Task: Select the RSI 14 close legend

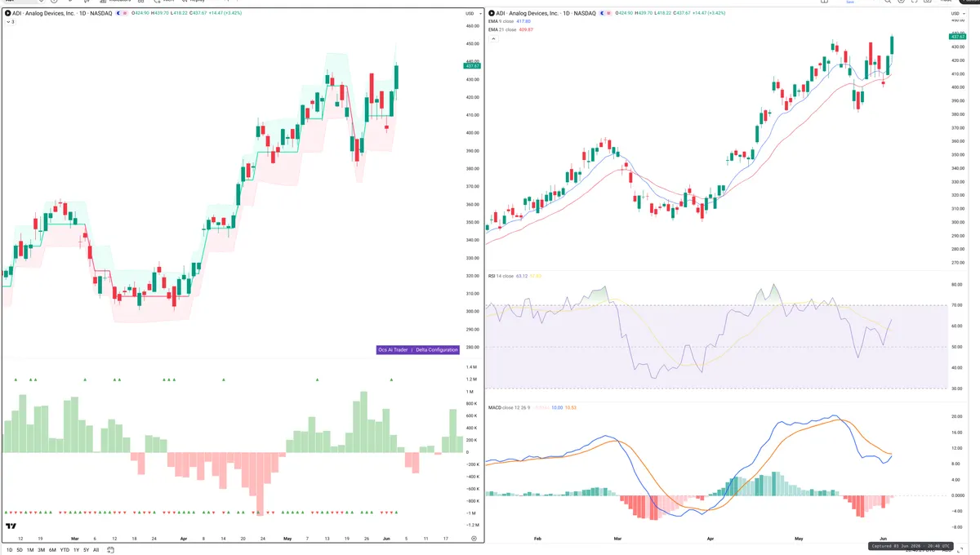Action: click(x=501, y=276)
